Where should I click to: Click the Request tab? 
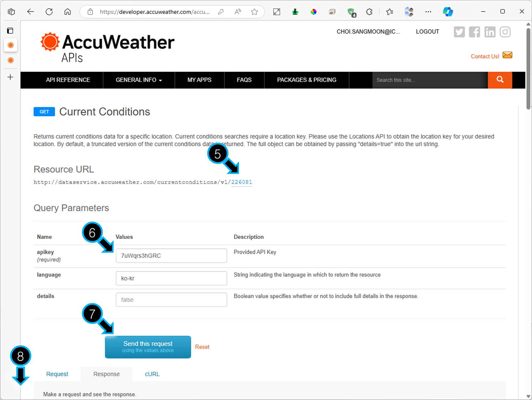pos(57,374)
